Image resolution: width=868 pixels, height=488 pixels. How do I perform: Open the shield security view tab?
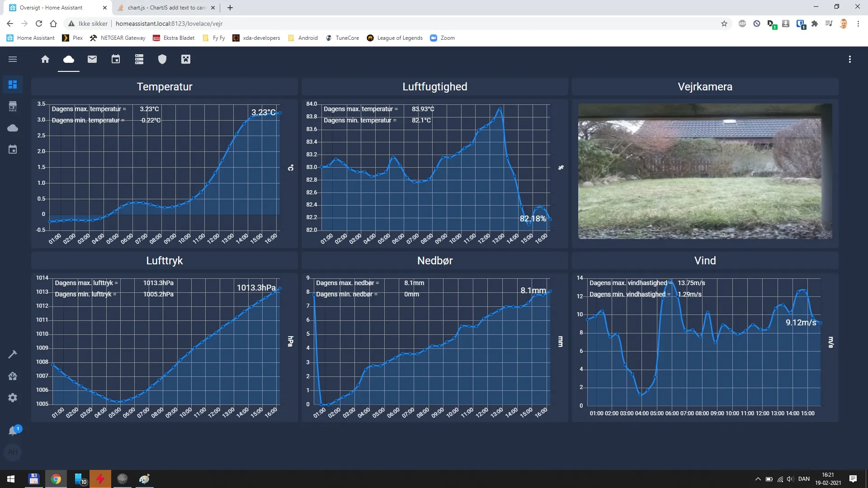(162, 59)
